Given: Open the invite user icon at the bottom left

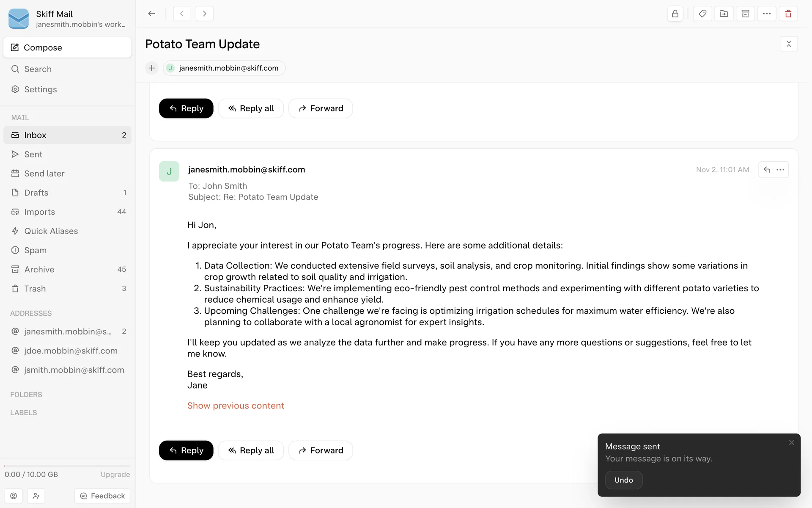Looking at the screenshot, I should [x=36, y=496].
